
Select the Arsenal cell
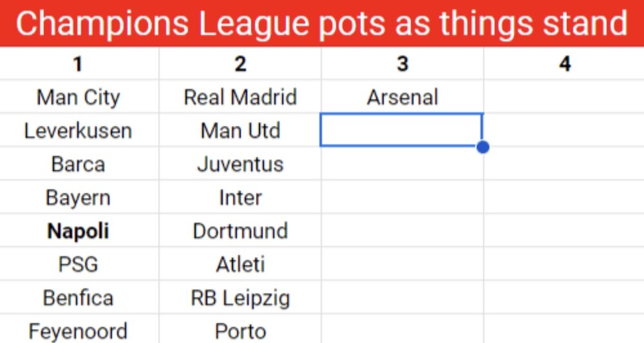(x=402, y=97)
